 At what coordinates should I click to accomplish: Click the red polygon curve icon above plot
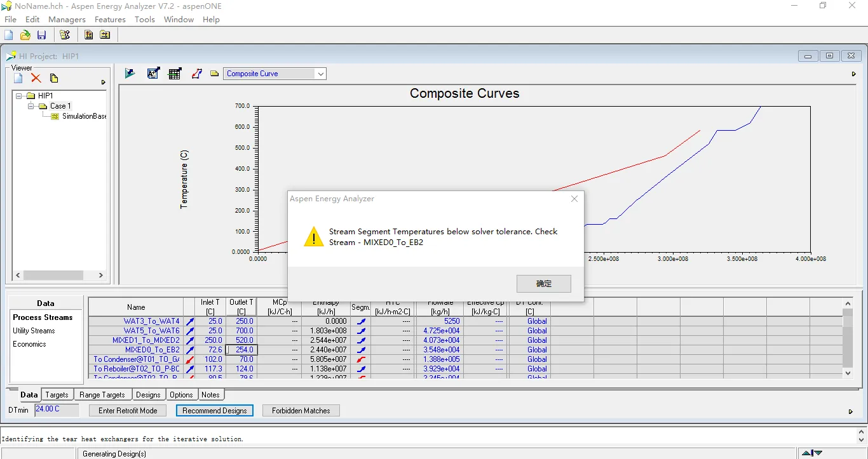[197, 74]
